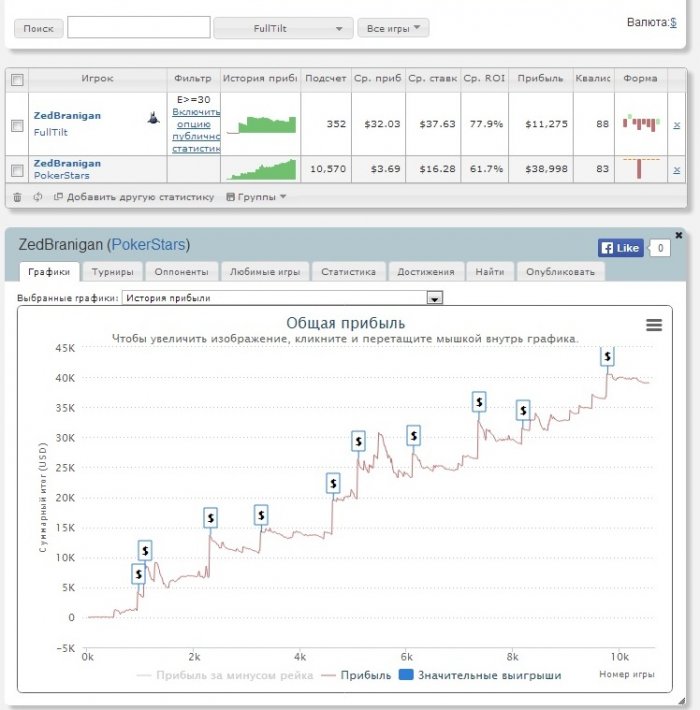
Task: Switch to the 'Турниры' tab
Action: (112, 272)
